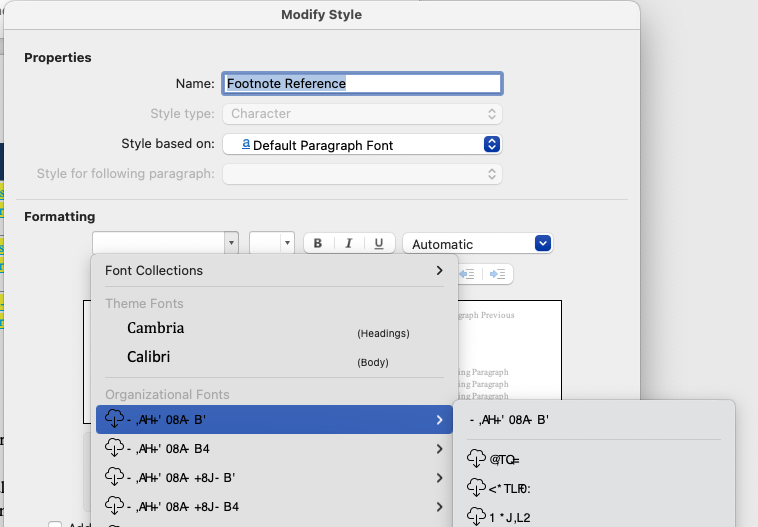
Task: Click the Theme Fonts section label
Action: [x=145, y=304]
